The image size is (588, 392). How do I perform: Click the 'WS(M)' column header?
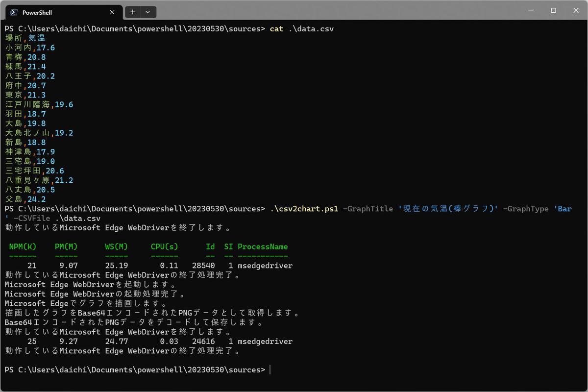tap(117, 246)
